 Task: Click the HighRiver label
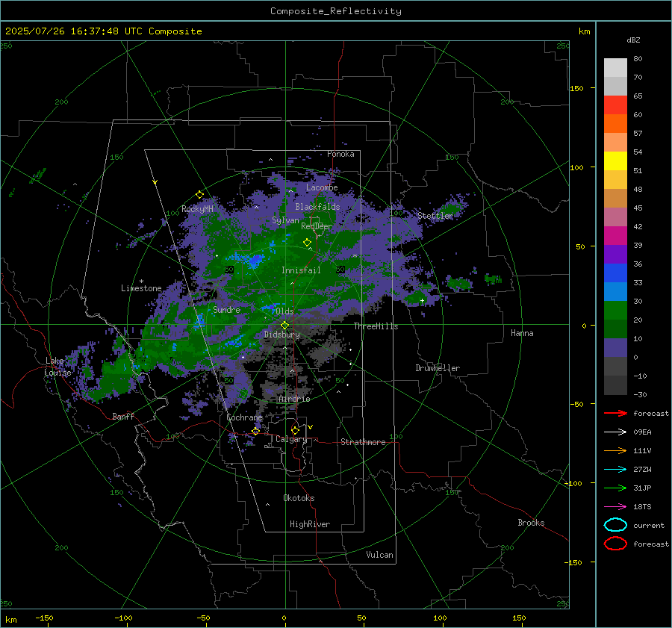(x=310, y=524)
